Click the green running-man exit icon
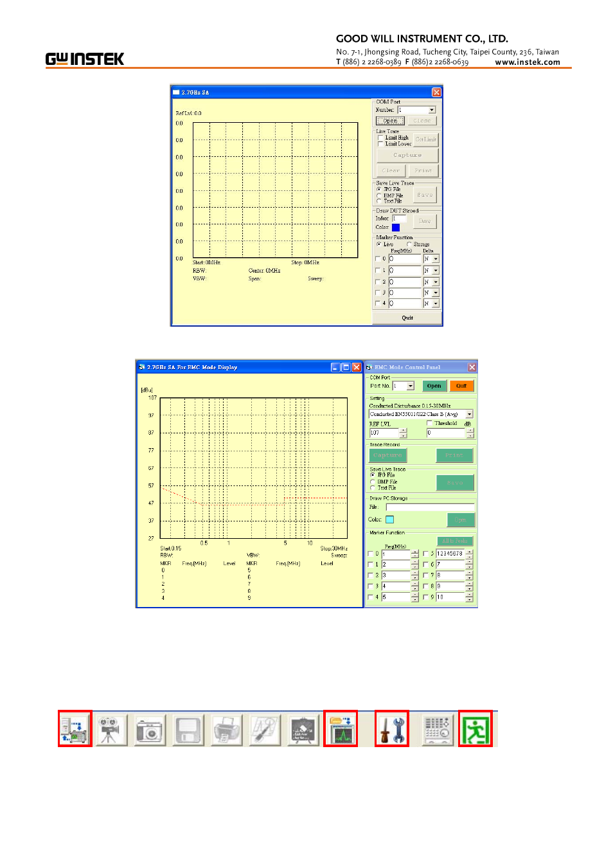This screenshot has height=868, width=613. (475, 728)
